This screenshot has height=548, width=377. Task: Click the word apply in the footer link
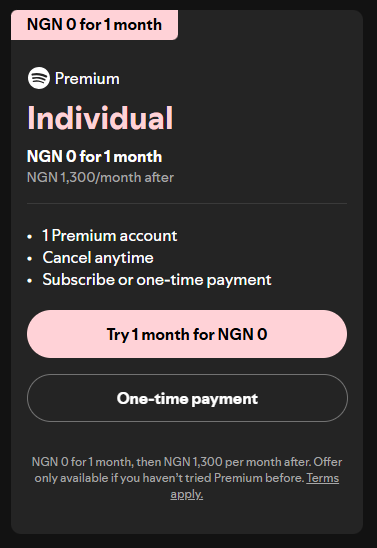(x=187, y=494)
